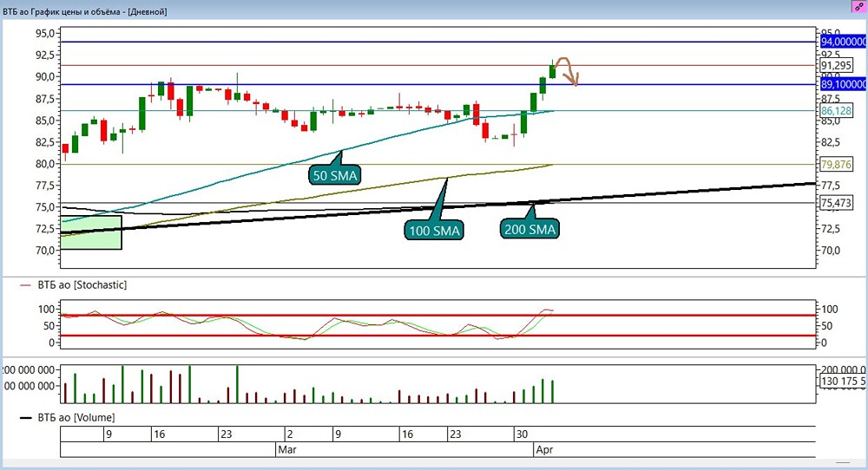The height and width of the screenshot is (470, 868).
Task: Click the light green rectangle shape on chart
Action: [x=91, y=232]
